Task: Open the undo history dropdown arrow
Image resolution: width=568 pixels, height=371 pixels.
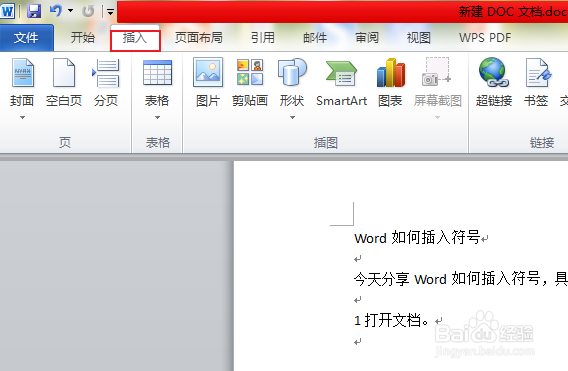Action: coord(71,11)
